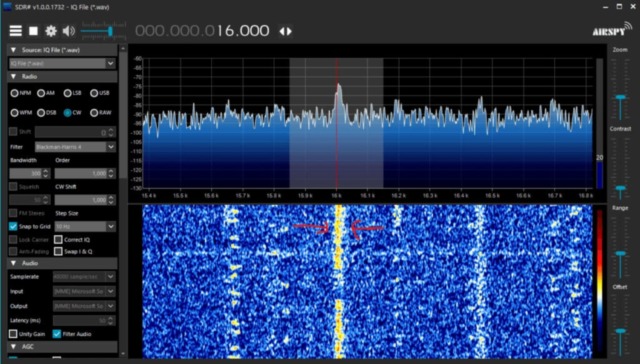Enable the Correct IQ checkbox
640x364 pixels.
tap(58, 240)
